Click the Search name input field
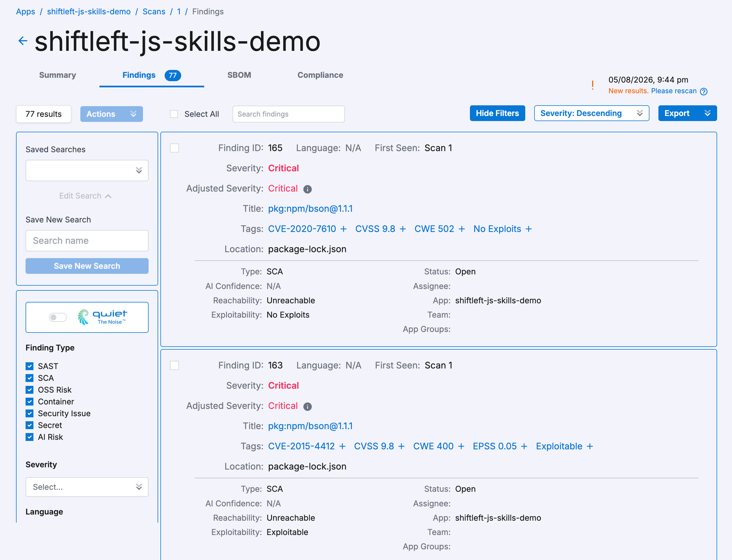Image resolution: width=732 pixels, height=560 pixels. click(87, 241)
